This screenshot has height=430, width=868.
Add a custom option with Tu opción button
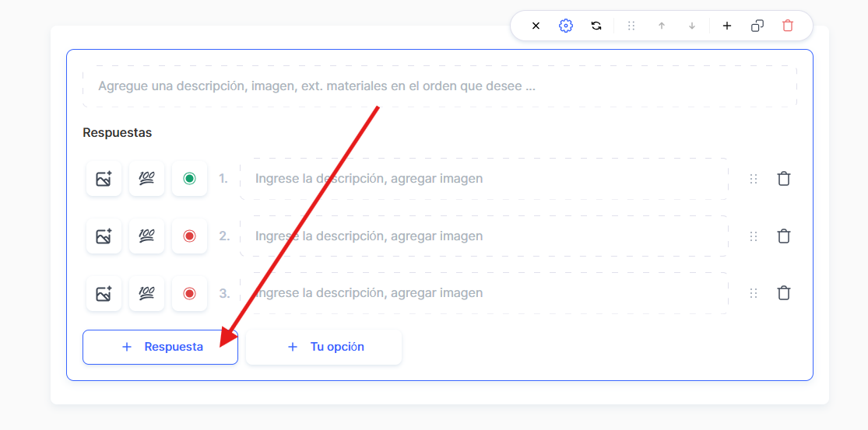coord(324,347)
